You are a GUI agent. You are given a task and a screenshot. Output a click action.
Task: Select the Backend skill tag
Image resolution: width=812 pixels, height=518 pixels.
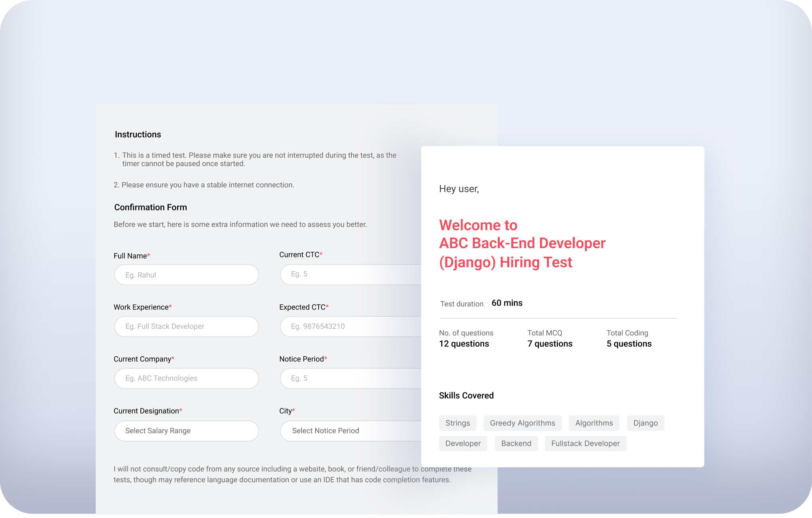[x=516, y=443]
